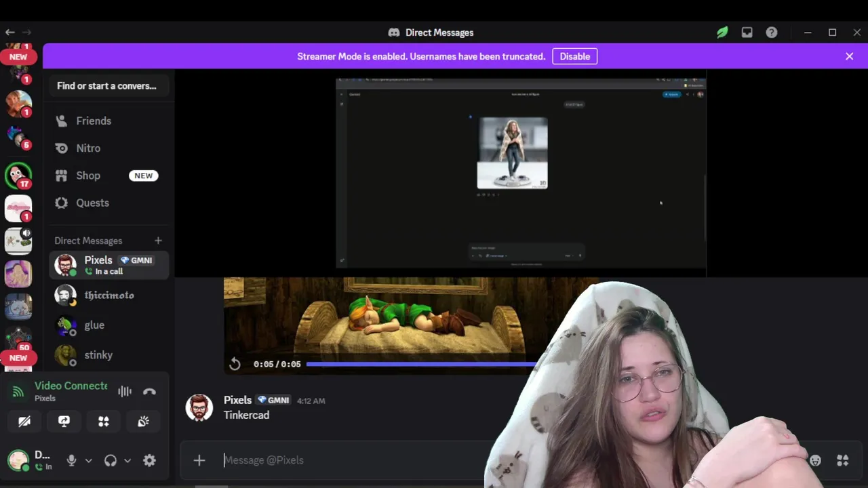Open the Help question mark icon
868x488 pixels.
point(772,33)
